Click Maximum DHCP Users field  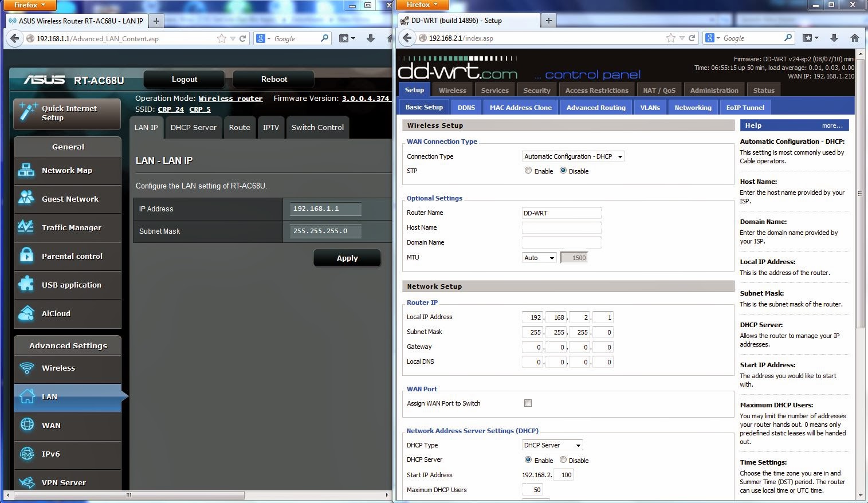pyautogui.click(x=532, y=490)
